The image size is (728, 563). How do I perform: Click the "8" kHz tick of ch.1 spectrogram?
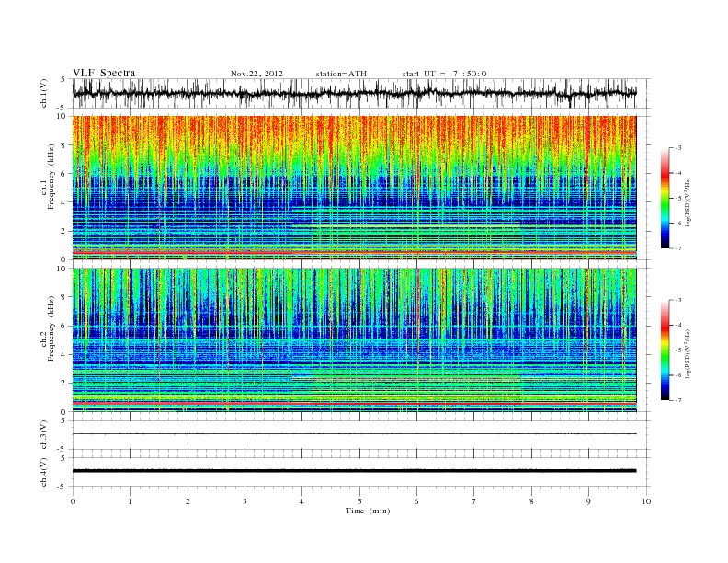(63, 145)
